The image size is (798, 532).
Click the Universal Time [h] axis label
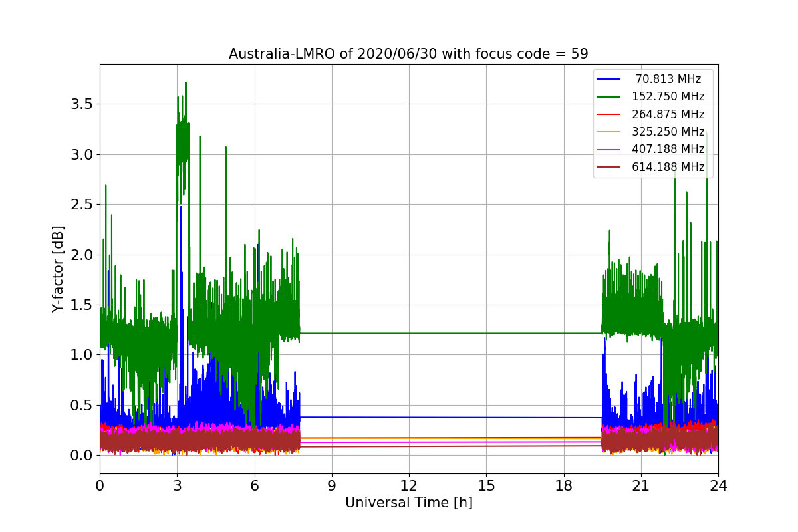click(x=408, y=503)
